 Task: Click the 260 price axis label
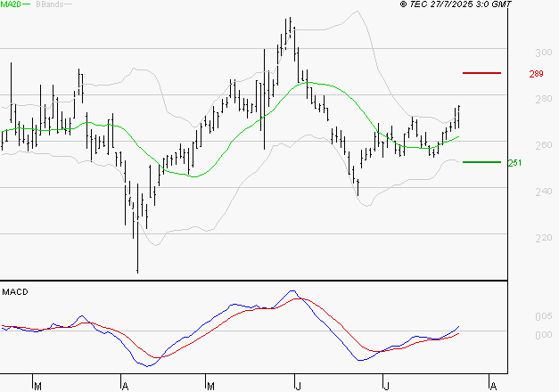click(x=544, y=145)
